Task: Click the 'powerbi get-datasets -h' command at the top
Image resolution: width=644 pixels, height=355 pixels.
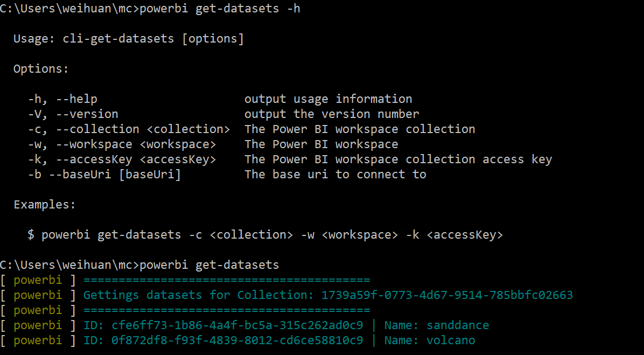Action: (x=220, y=9)
